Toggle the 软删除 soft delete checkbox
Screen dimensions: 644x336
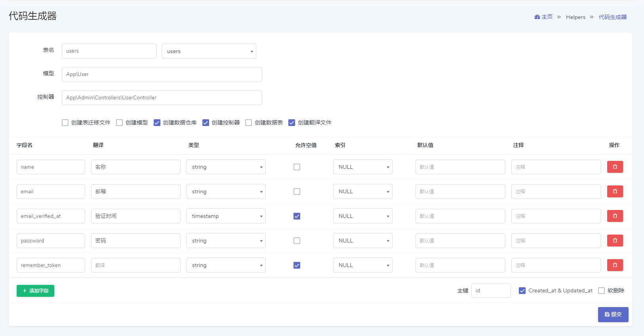click(x=601, y=291)
